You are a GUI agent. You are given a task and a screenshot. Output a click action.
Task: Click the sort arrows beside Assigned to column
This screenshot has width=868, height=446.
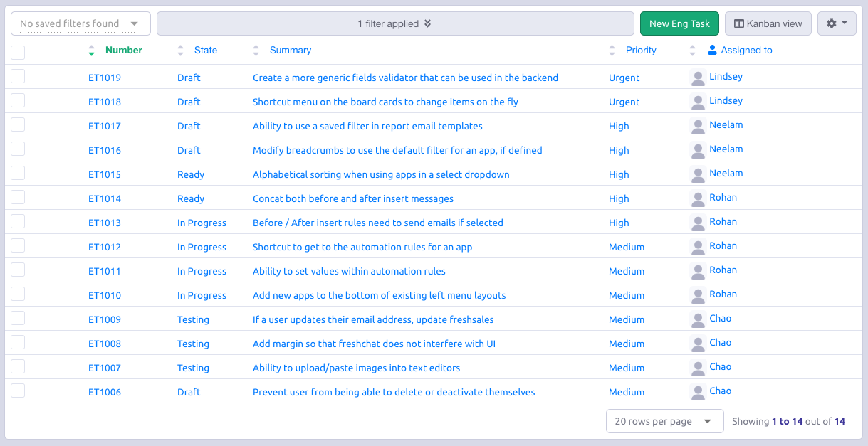click(693, 51)
